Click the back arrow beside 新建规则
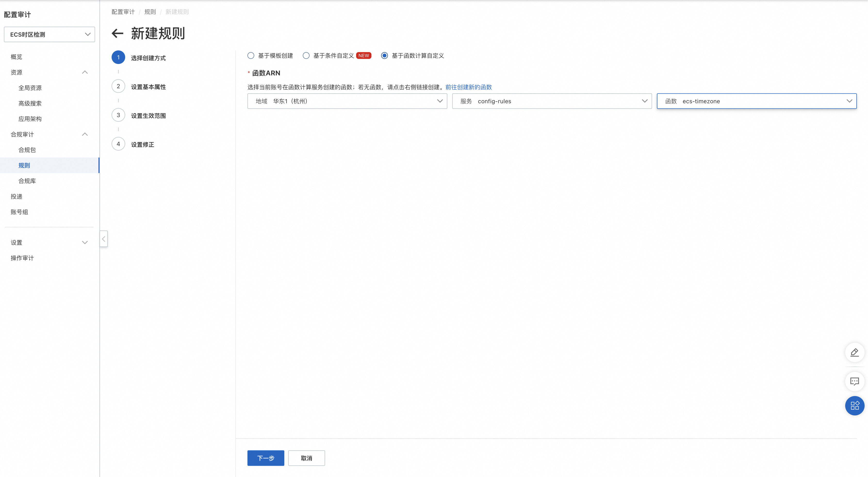Screen dimensions: 868x477 [118, 33]
